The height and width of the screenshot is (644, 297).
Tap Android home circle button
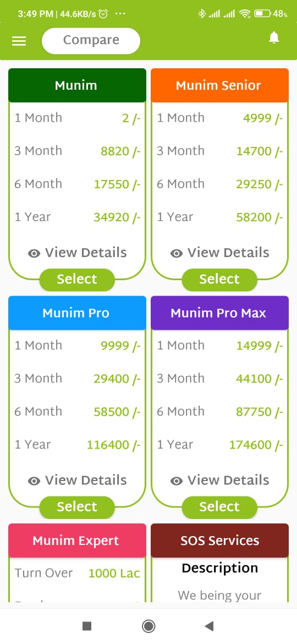pyautogui.click(x=148, y=626)
